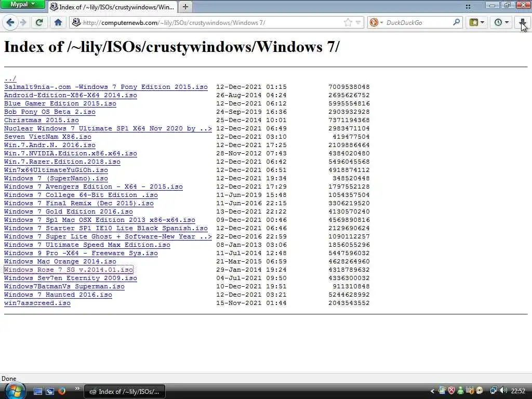
Task: Go back one page
Action: tap(10, 23)
